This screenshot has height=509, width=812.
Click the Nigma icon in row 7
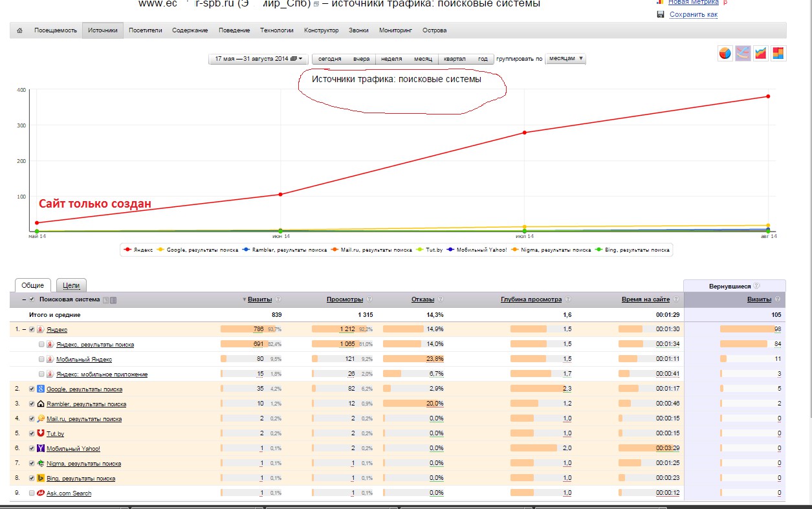[x=41, y=463]
